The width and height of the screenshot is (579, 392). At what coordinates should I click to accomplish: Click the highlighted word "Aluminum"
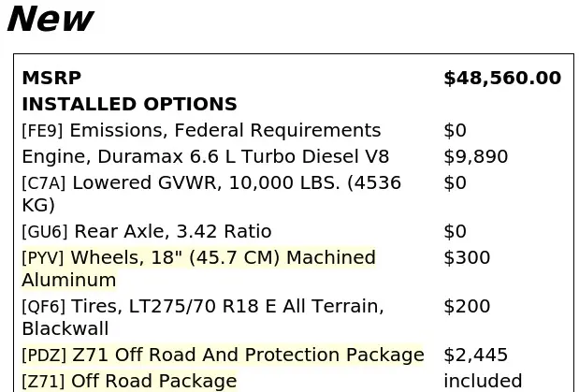click(68, 280)
